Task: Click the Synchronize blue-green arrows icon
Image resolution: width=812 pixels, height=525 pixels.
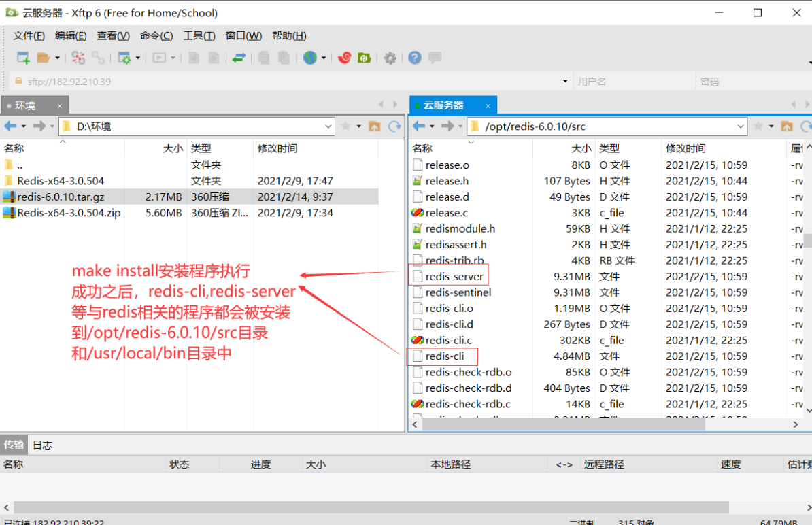Action: tap(239, 58)
